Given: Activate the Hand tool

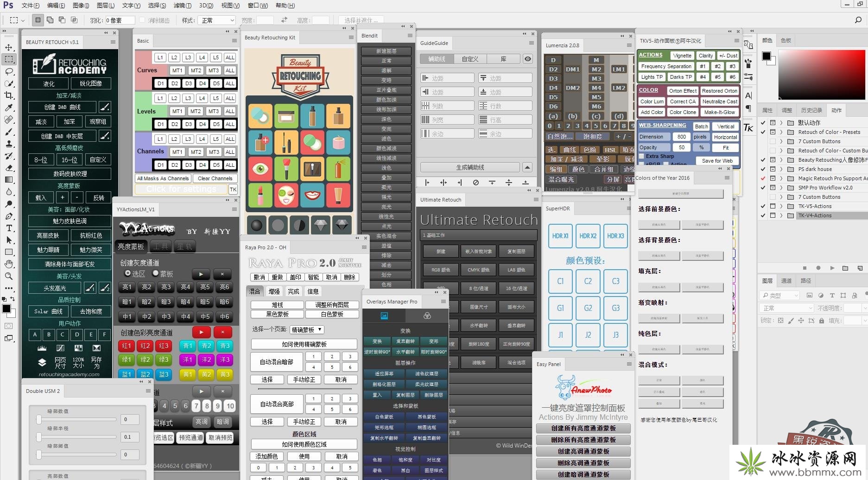Looking at the screenshot, I should [9, 264].
